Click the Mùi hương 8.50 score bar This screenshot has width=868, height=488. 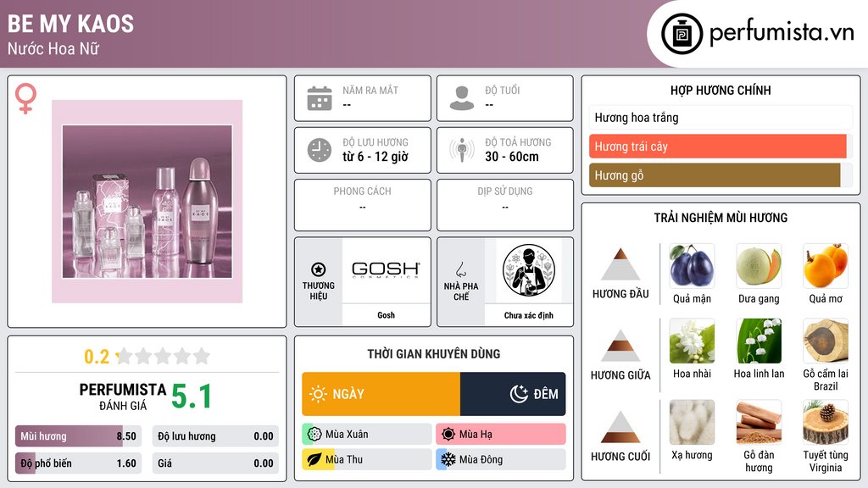[78, 436]
